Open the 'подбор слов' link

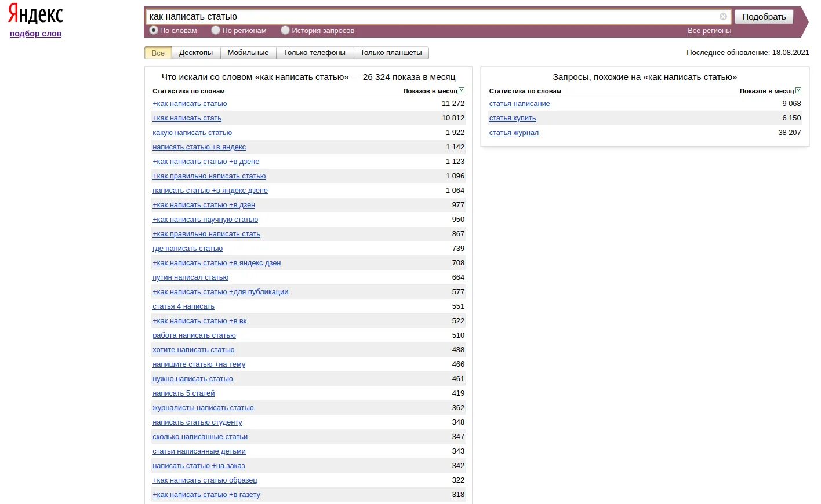coord(35,34)
